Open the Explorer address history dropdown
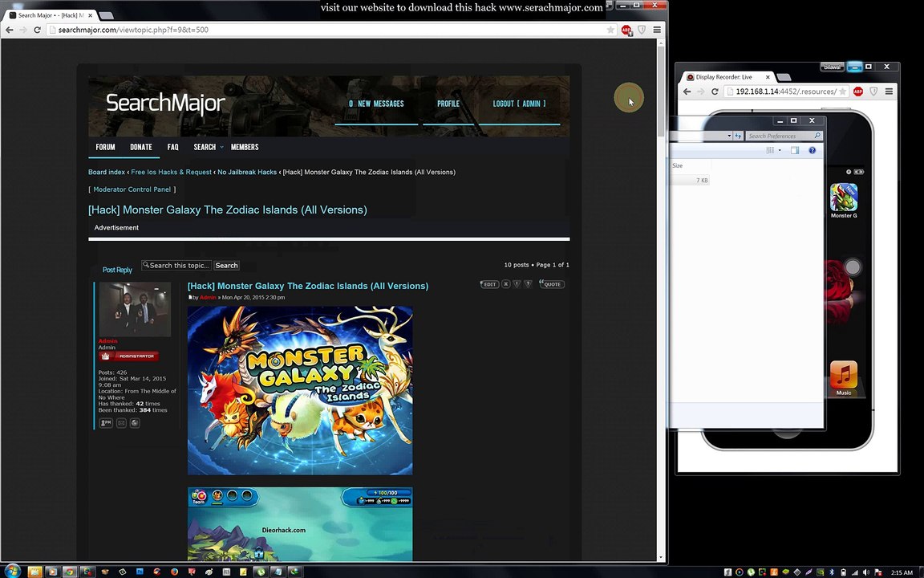The height and width of the screenshot is (578, 924). (x=729, y=136)
